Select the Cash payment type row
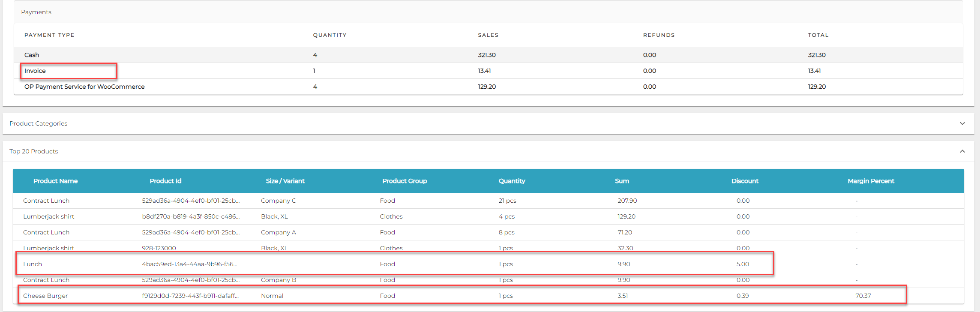Screen dimensions: 980x312 [x=32, y=55]
